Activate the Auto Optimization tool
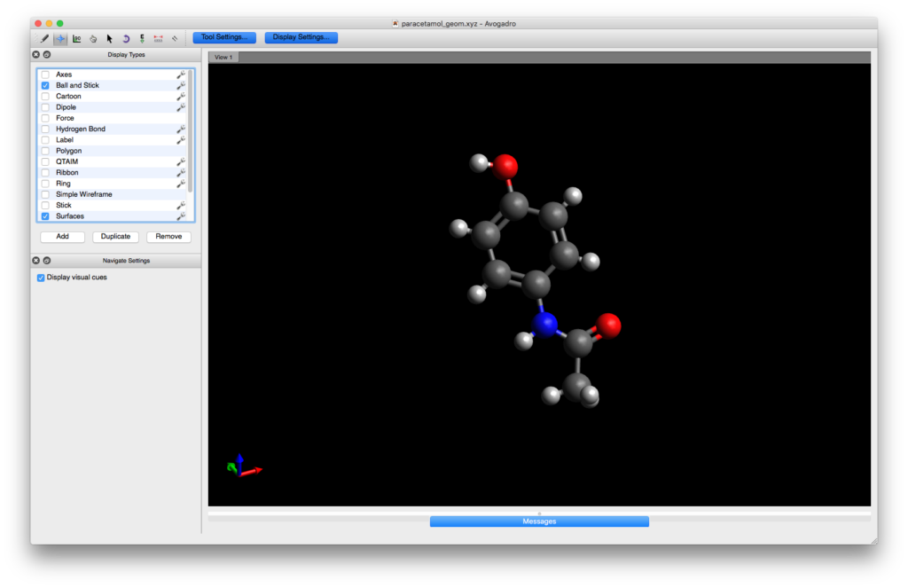 (x=142, y=38)
